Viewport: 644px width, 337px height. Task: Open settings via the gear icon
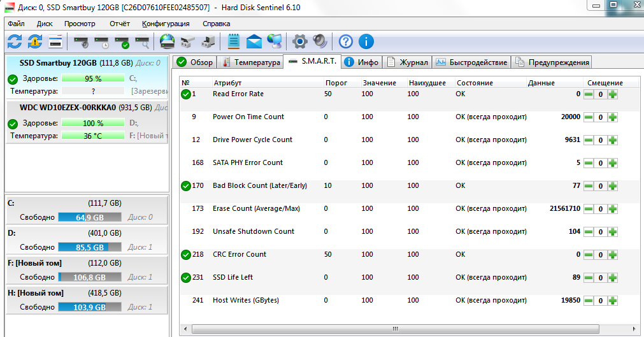pos(299,42)
